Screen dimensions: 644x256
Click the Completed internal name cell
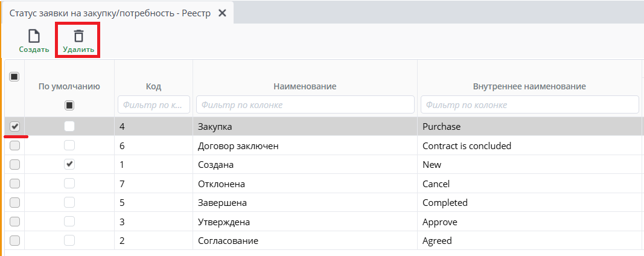click(x=529, y=202)
